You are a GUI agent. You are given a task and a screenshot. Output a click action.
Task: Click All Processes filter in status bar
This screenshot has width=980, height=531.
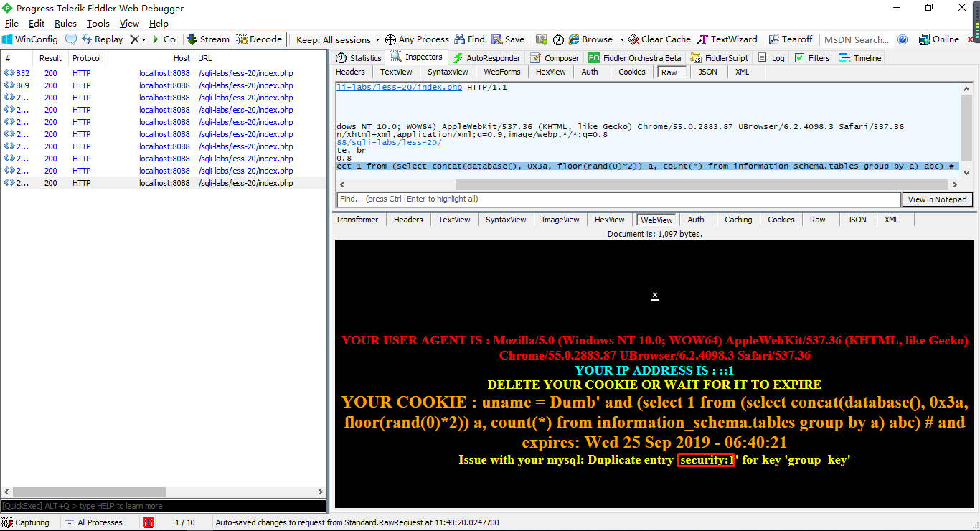tap(94, 522)
